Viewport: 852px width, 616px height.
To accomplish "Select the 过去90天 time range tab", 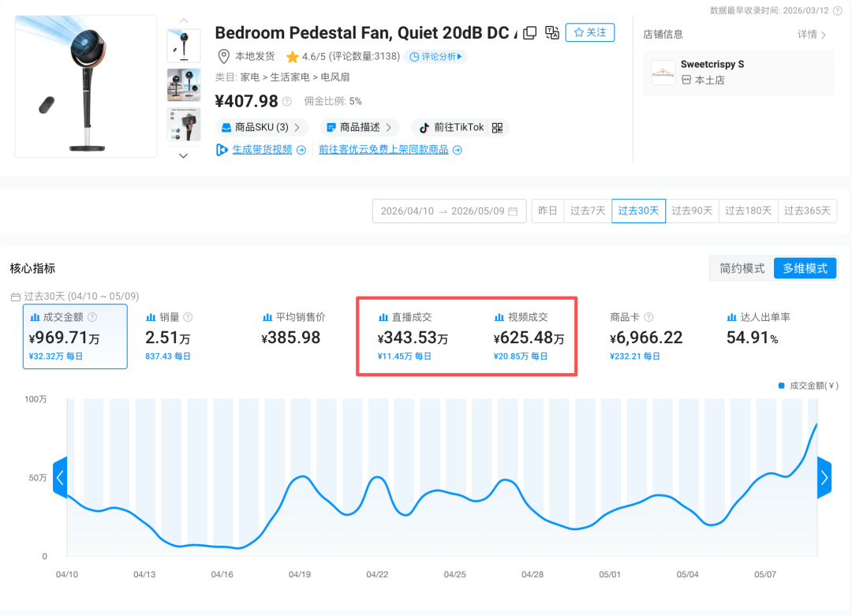I will click(x=692, y=211).
